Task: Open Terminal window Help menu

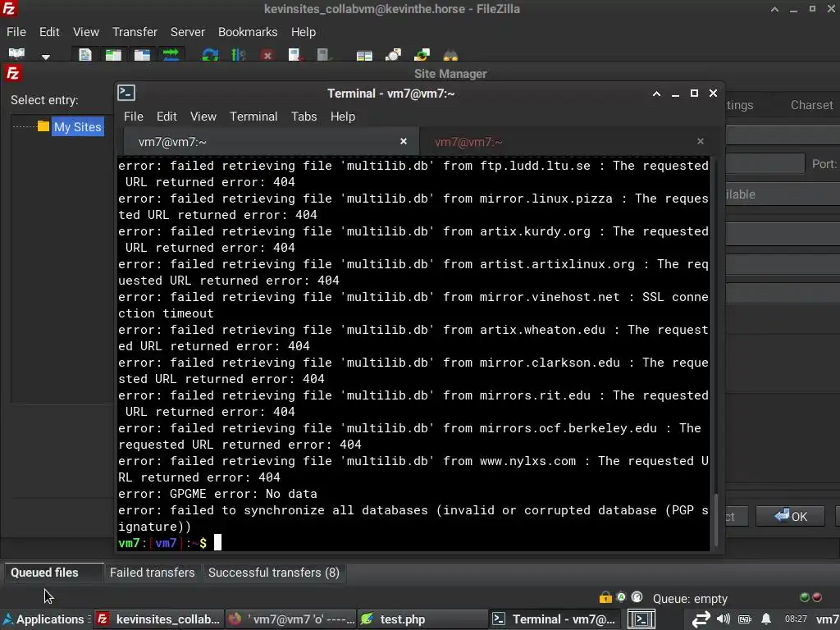Action: pyautogui.click(x=342, y=116)
